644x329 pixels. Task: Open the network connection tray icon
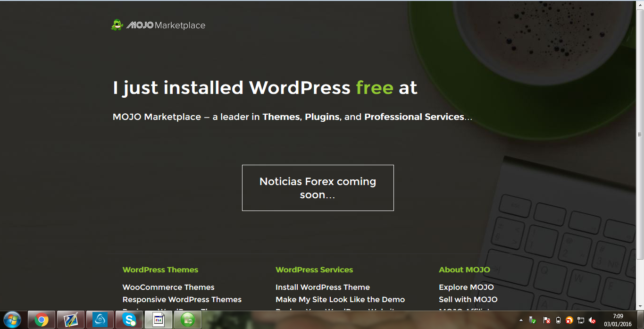581,320
